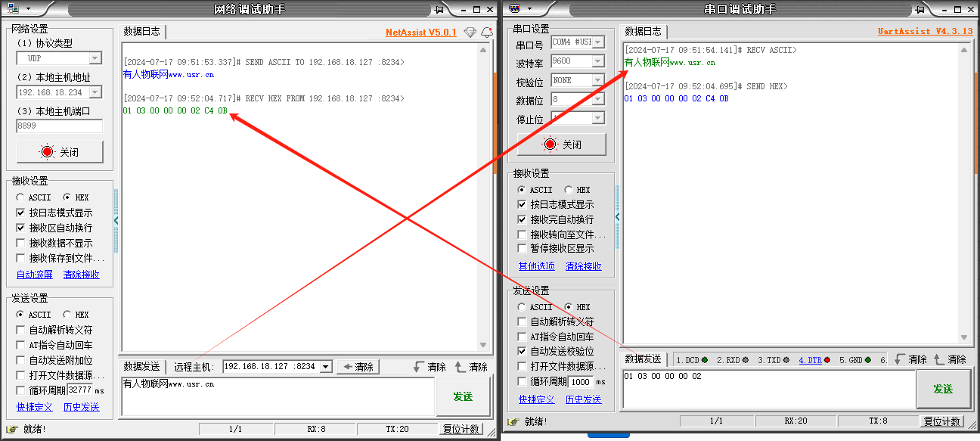The image size is (980, 441).
Task: Clear the send area with the down-arrow 清除 in NetAssist
Action: 430,367
